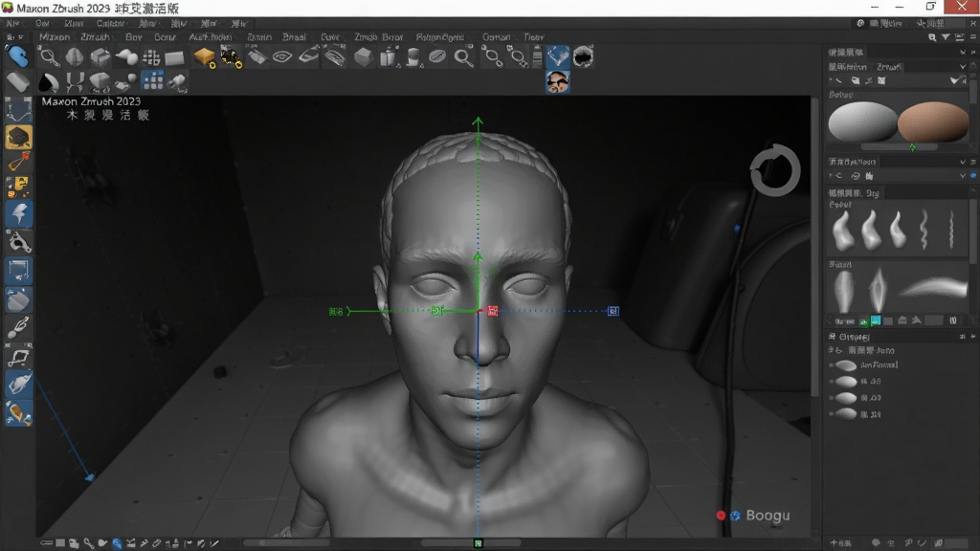Screen dimensions: 980x551
Task: Open the dropdown chevron beside the blue dot
Action: click(963, 176)
